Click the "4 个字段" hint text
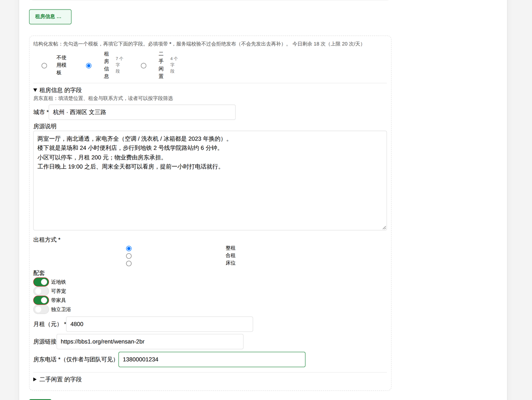532x400 pixels. [x=174, y=65]
